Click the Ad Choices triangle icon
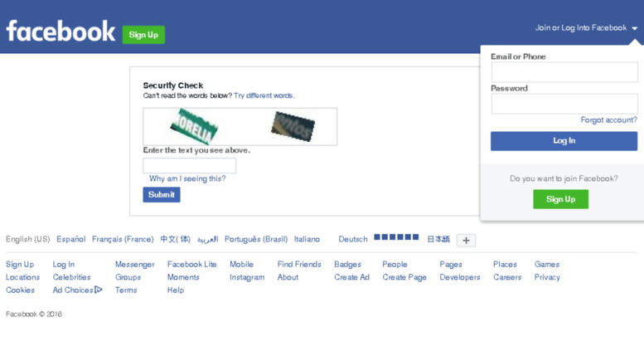 coord(99,290)
